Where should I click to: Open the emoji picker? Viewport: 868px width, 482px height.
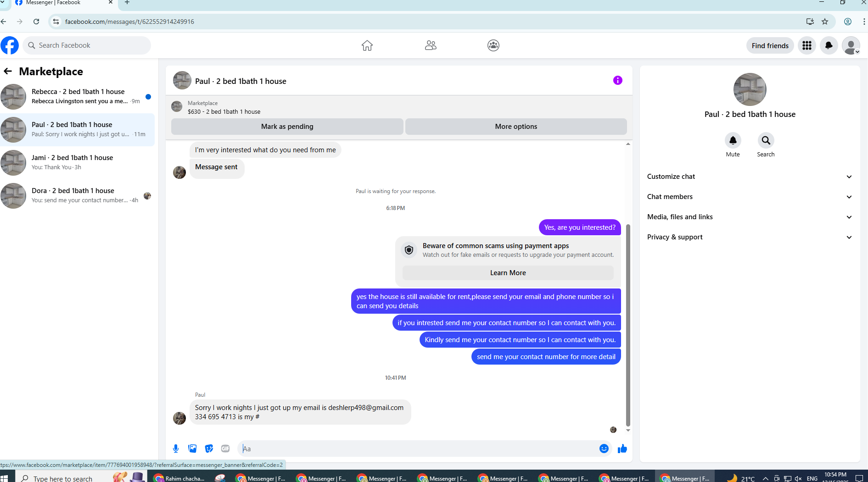[604, 449]
